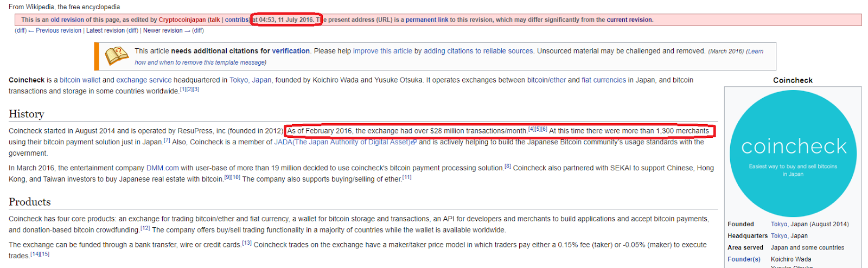The image size is (868, 268).
Task: Click 'From Wikipedia, the free encyclopedia' text
Action: point(64,7)
